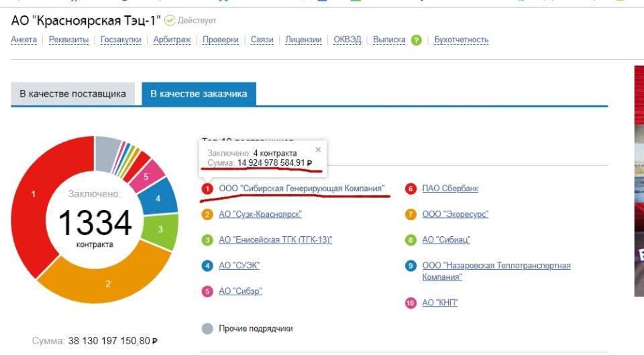This screenshot has height=355, width=644.
Task: Open the ООО Экоресурс supplier link
Action: coord(455,215)
